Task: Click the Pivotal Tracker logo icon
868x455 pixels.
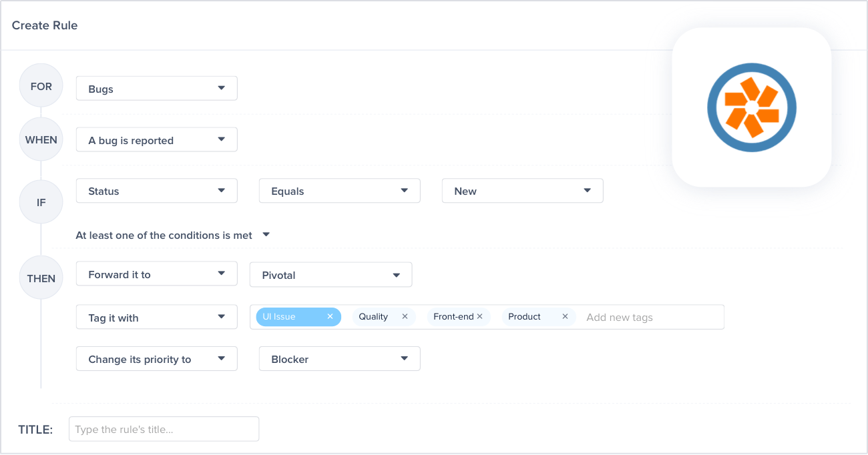Action: [x=752, y=107]
